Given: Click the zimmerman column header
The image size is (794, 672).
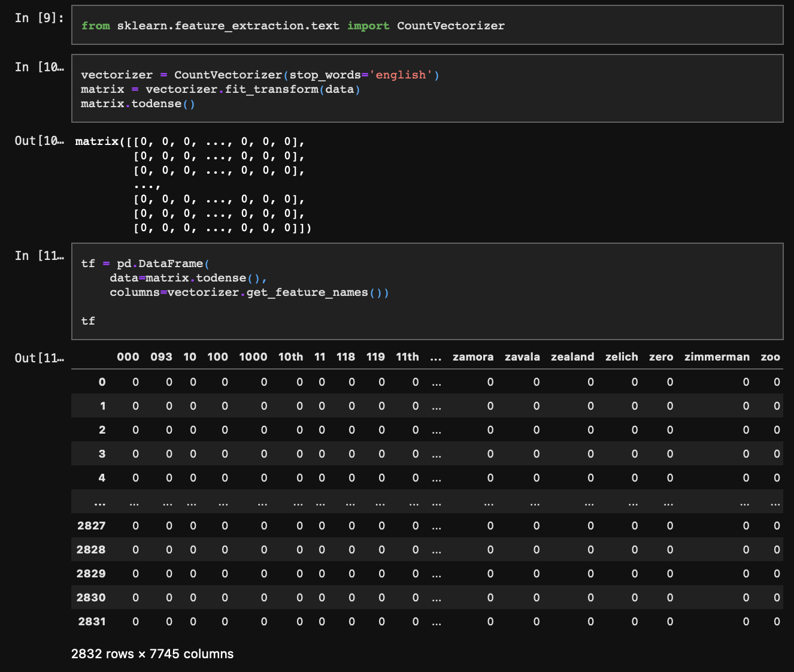Looking at the screenshot, I should click(717, 357).
